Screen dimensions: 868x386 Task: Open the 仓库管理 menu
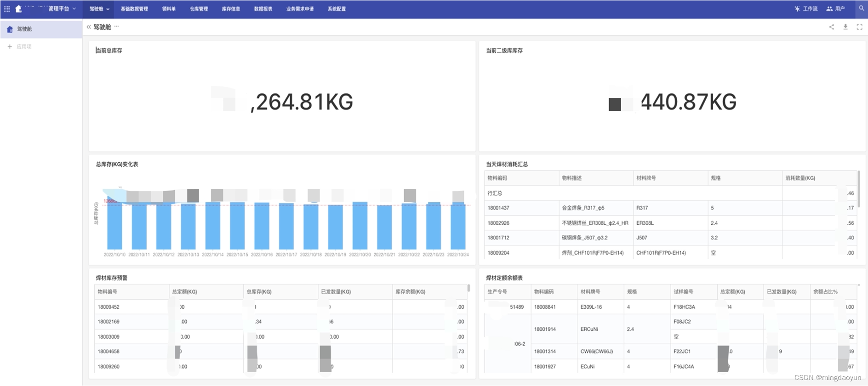pyautogui.click(x=199, y=9)
